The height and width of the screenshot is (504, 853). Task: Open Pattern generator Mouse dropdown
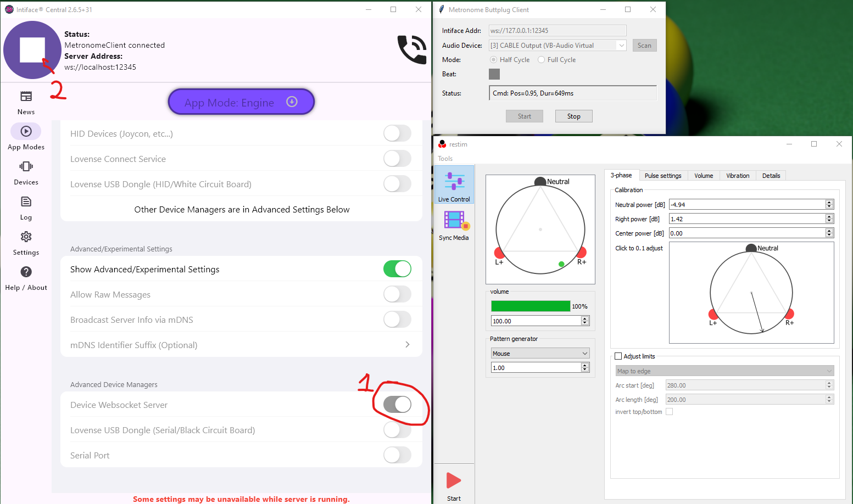coord(540,354)
